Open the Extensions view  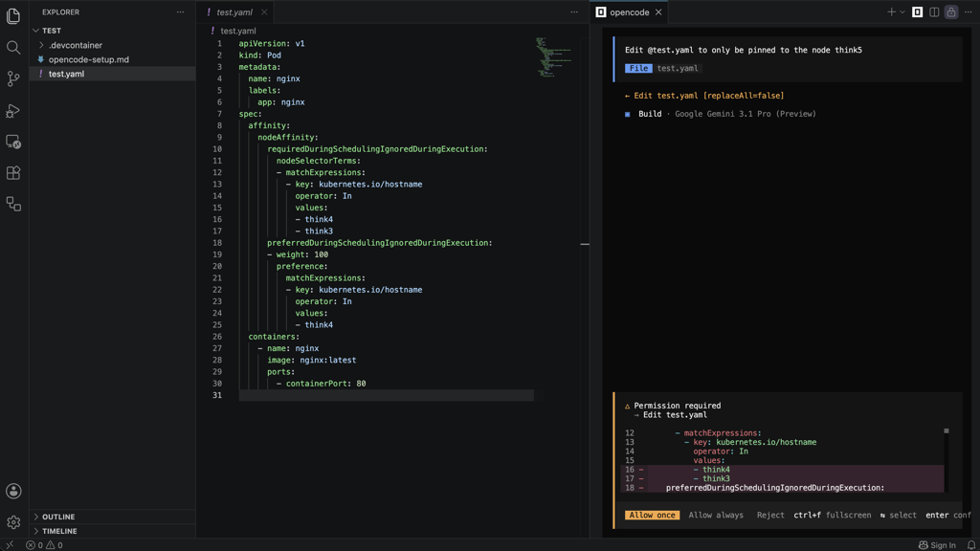[13, 173]
